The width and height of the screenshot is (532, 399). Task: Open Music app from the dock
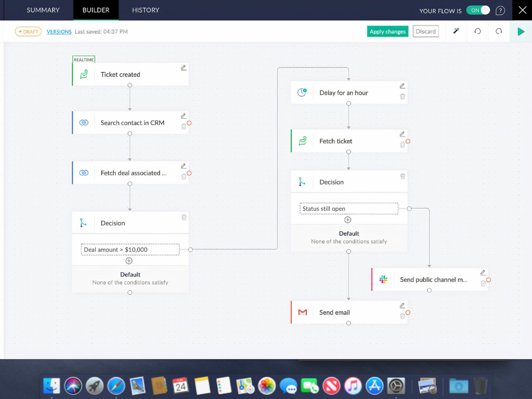(353, 386)
